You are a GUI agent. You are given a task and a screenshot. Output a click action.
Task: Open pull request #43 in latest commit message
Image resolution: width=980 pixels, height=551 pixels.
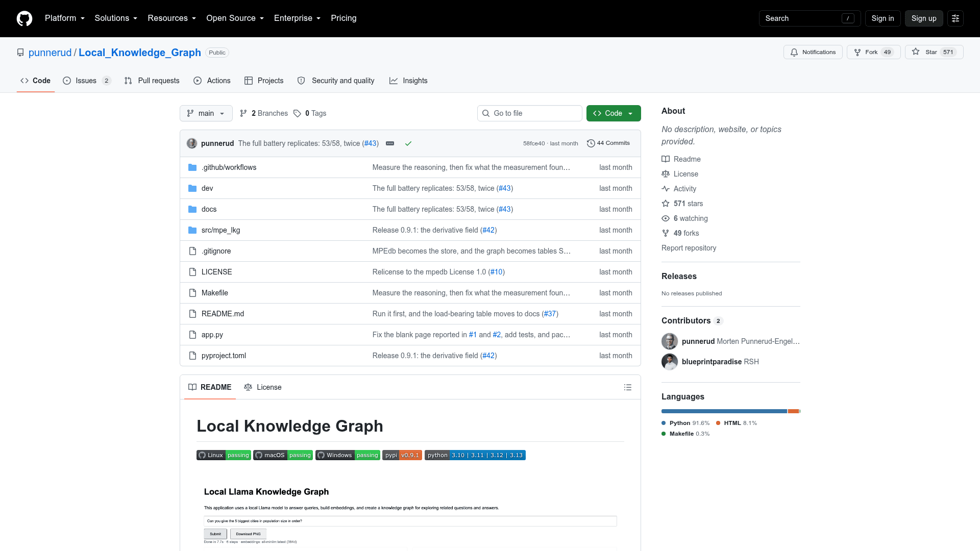370,143
